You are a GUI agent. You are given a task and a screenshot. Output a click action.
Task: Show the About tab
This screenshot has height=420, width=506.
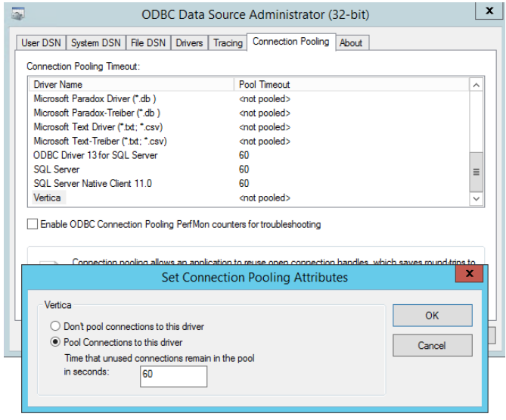pos(351,43)
